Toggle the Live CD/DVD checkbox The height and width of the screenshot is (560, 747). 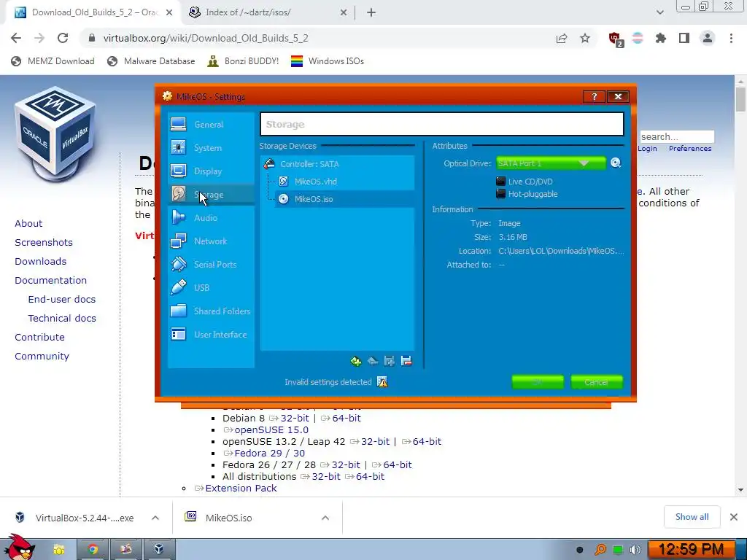(x=500, y=181)
